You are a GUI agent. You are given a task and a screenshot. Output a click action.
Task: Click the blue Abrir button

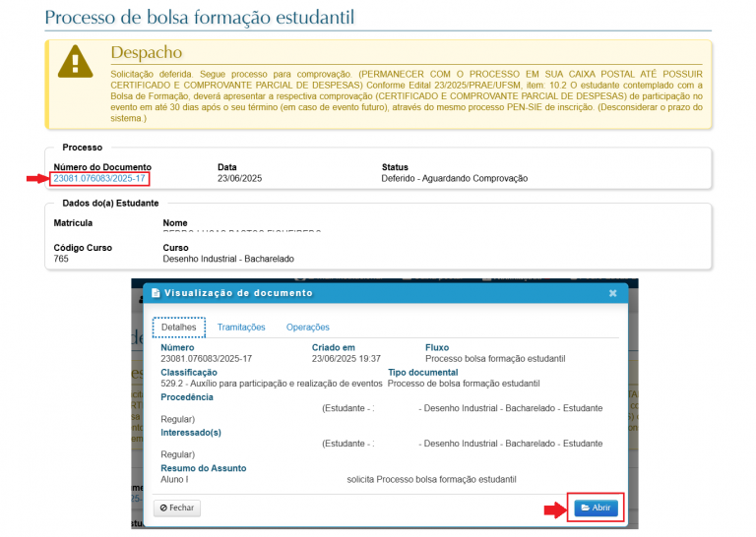[x=596, y=507]
